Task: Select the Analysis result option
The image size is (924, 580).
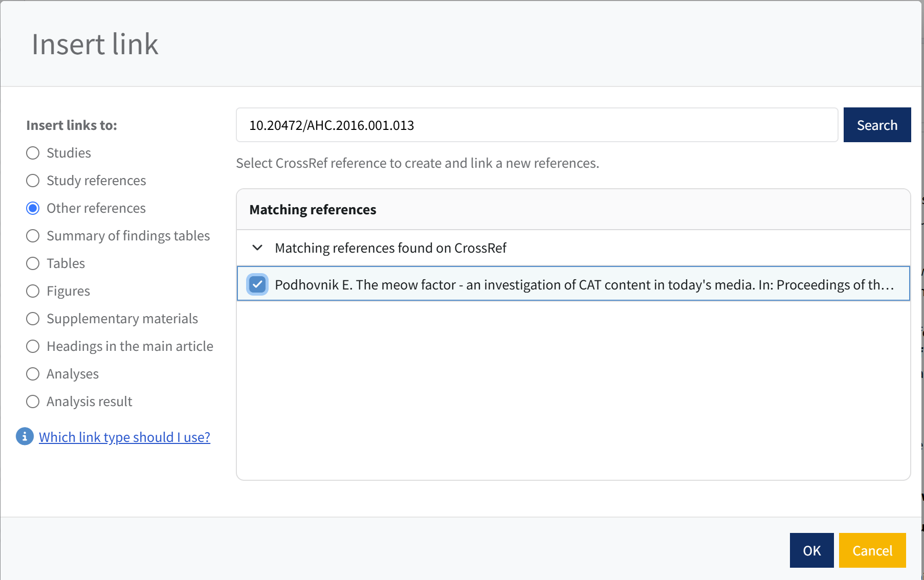Action: (33, 401)
